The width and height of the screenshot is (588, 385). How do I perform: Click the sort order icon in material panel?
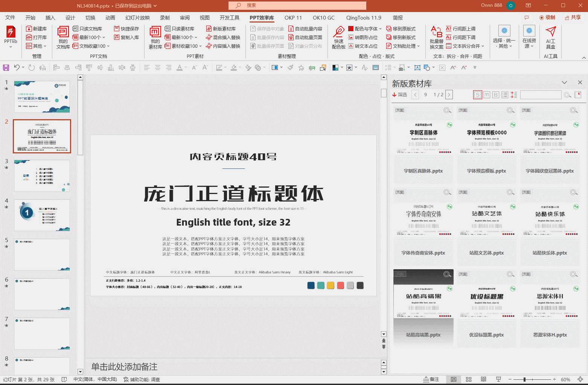[x=514, y=95]
